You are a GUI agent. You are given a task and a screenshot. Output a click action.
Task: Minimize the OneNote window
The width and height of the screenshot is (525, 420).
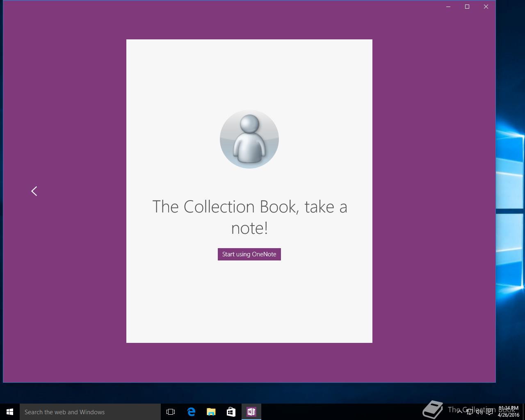448,7
